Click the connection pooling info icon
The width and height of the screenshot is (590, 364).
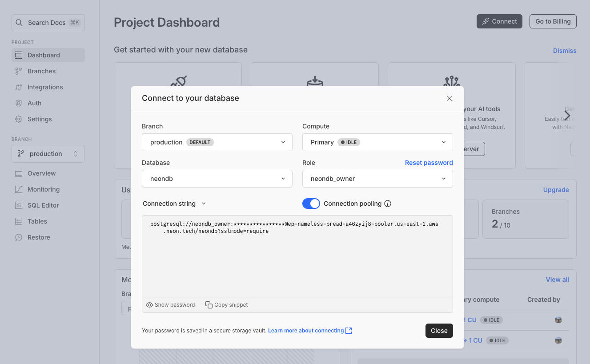[x=388, y=204]
